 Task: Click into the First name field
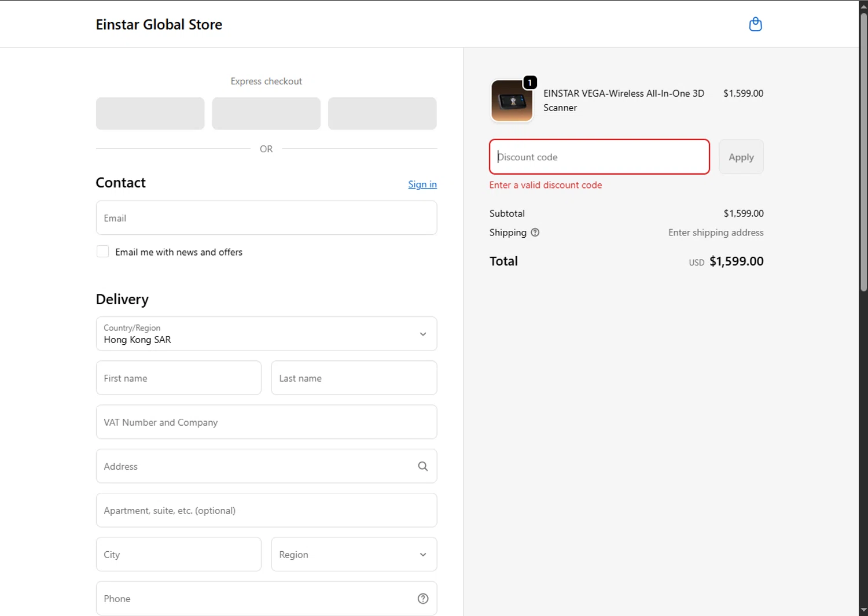click(178, 378)
